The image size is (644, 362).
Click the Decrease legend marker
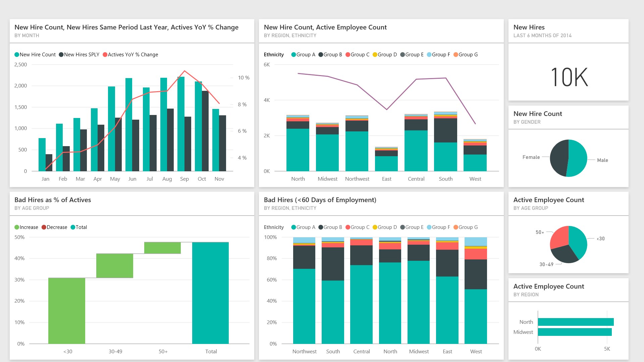pos(44,227)
